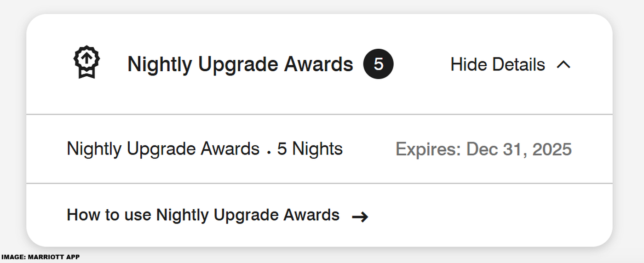Click the Dec 31, 2025 expiration date
Image resolution: width=644 pixels, height=263 pixels.
pyautogui.click(x=519, y=149)
